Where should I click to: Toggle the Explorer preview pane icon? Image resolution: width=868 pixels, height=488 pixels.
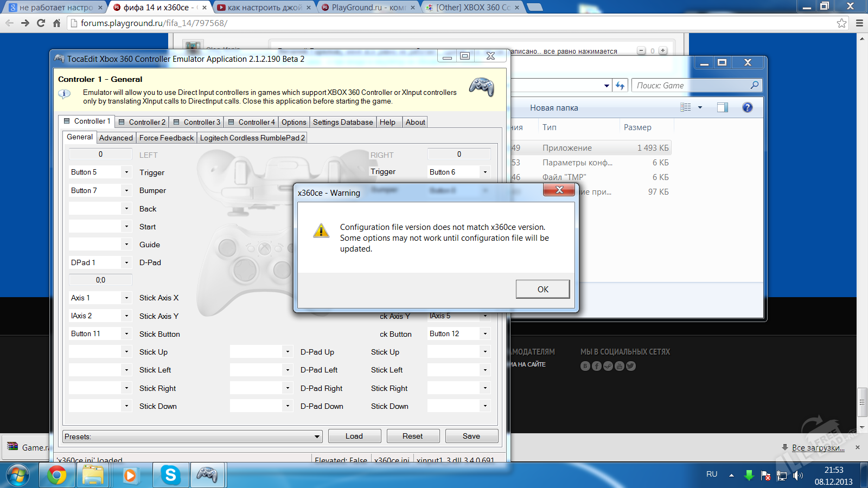(722, 107)
